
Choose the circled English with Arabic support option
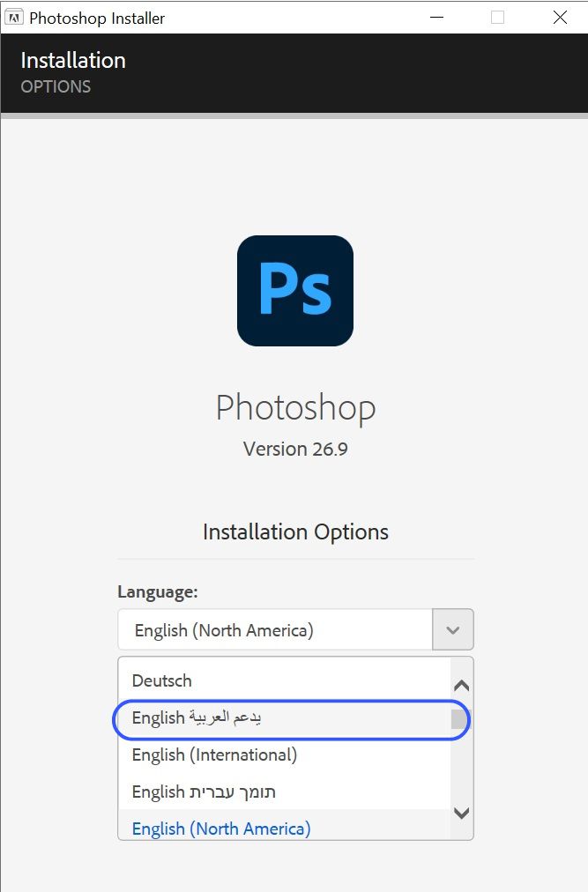[x=285, y=718]
